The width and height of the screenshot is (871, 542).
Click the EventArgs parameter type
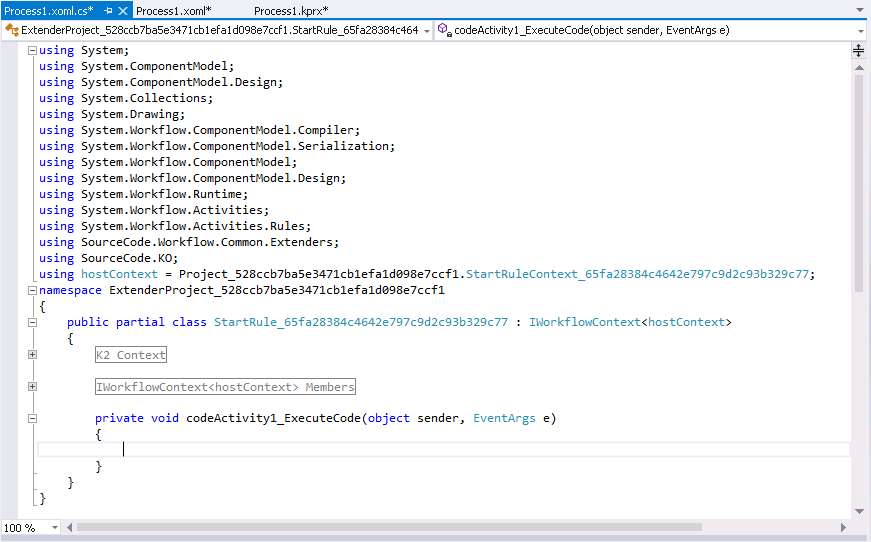[504, 418]
